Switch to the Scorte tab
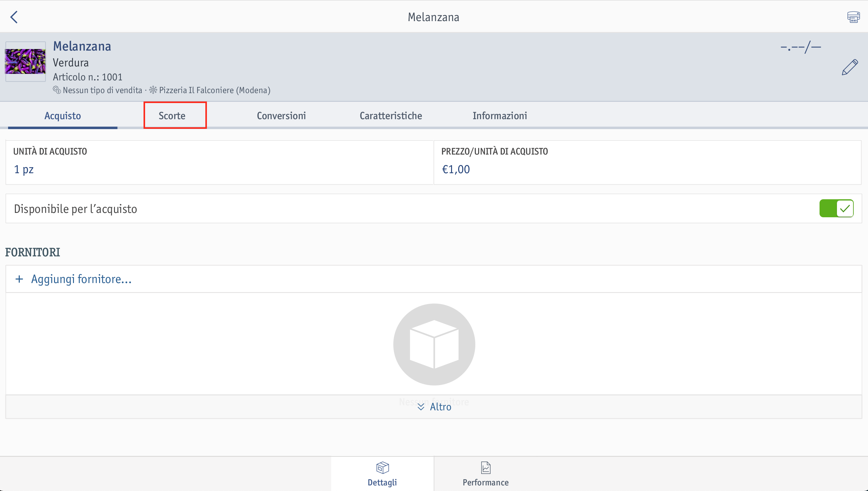The image size is (868, 491). tap(172, 116)
